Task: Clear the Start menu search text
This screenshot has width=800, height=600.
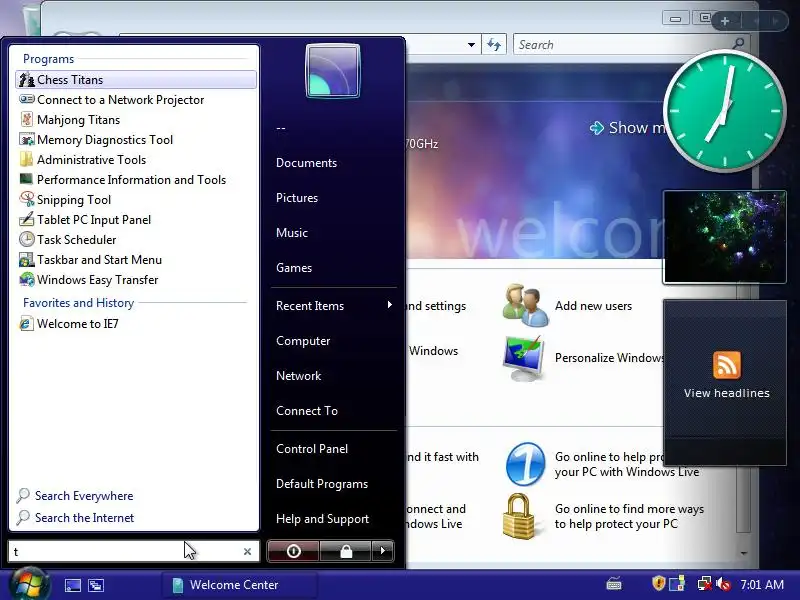Action: [x=247, y=552]
